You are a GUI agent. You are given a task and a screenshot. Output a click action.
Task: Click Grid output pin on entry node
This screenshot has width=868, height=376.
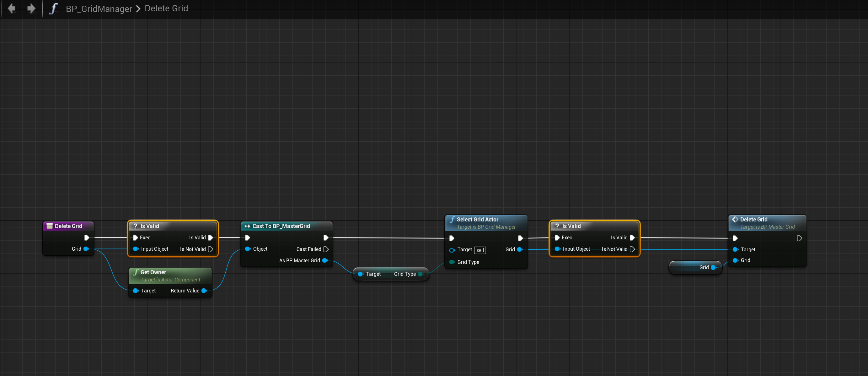(86, 249)
